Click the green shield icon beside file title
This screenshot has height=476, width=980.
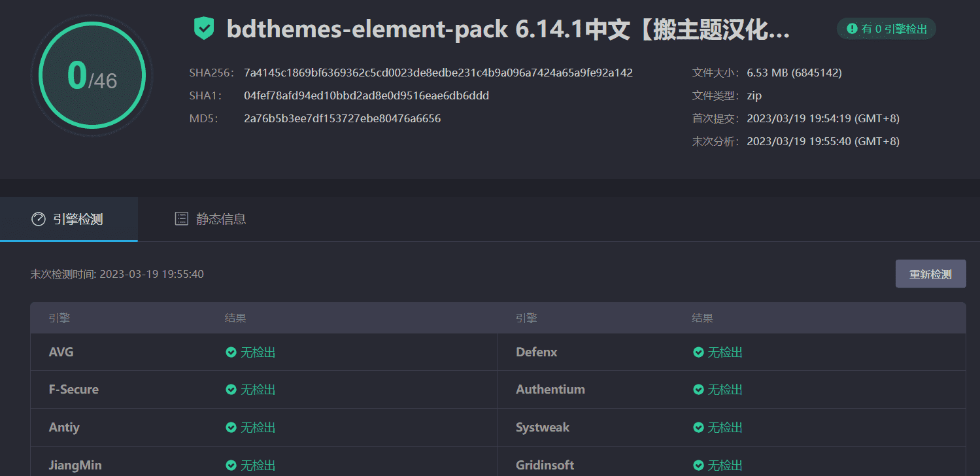204,29
